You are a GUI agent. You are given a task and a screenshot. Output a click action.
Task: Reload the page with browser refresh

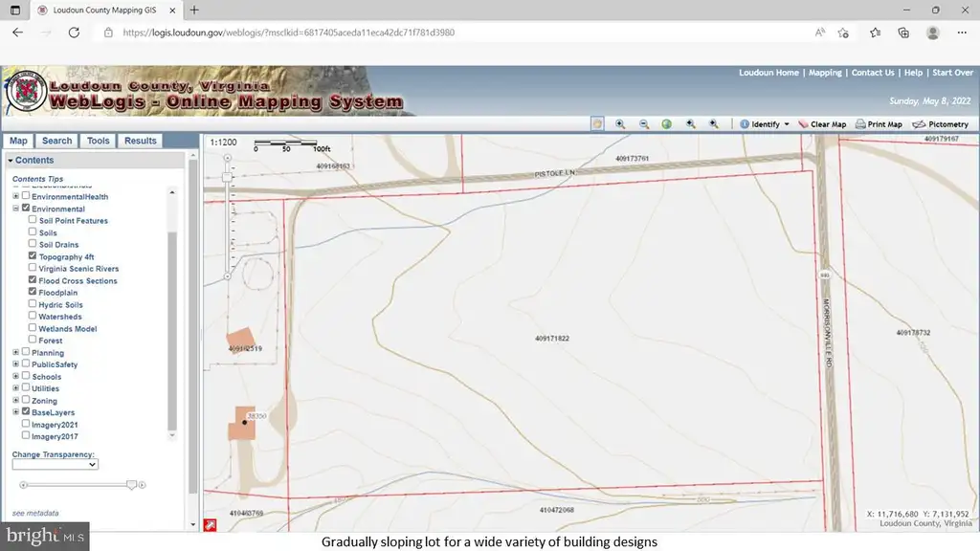74,33
